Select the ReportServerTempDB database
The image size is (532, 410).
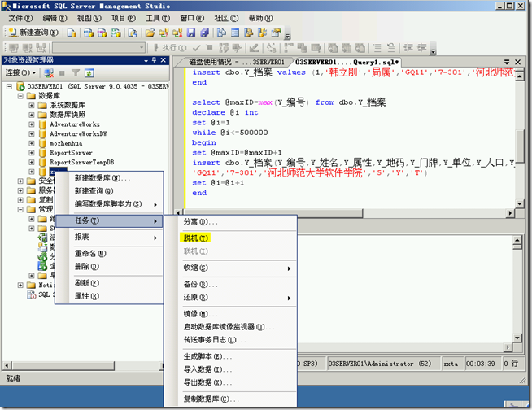click(x=82, y=162)
